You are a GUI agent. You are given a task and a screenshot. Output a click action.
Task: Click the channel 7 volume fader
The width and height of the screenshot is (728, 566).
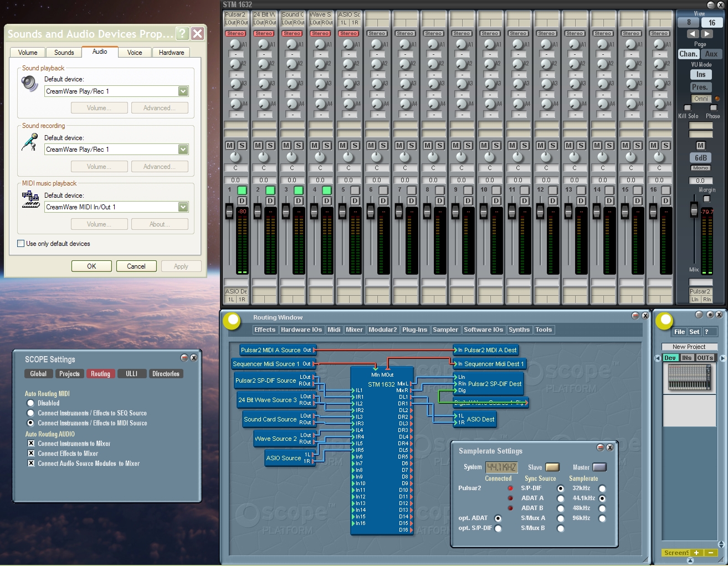click(399, 212)
